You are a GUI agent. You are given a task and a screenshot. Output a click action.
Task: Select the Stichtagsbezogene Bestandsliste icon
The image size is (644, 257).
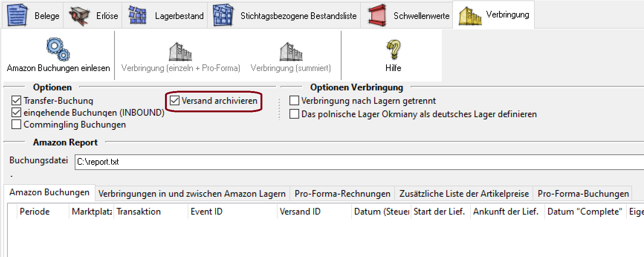tap(223, 16)
